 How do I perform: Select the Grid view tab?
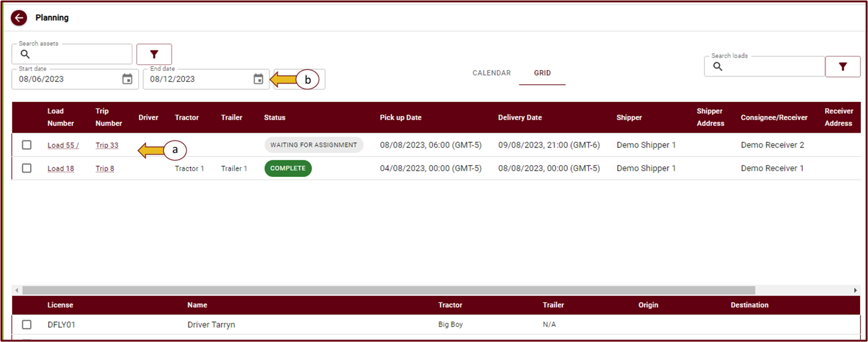click(542, 73)
